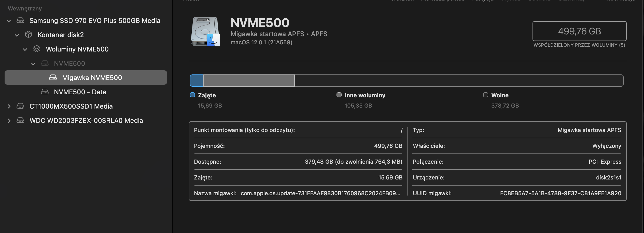Click the blue used segment of storage bar

tap(197, 81)
